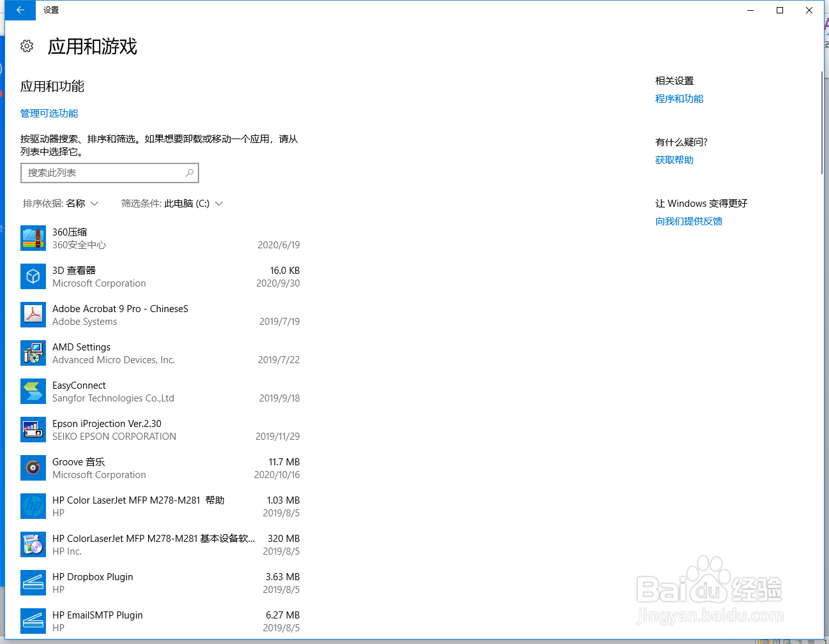
Task: Click the 3.63 MB size value
Action: (x=283, y=576)
